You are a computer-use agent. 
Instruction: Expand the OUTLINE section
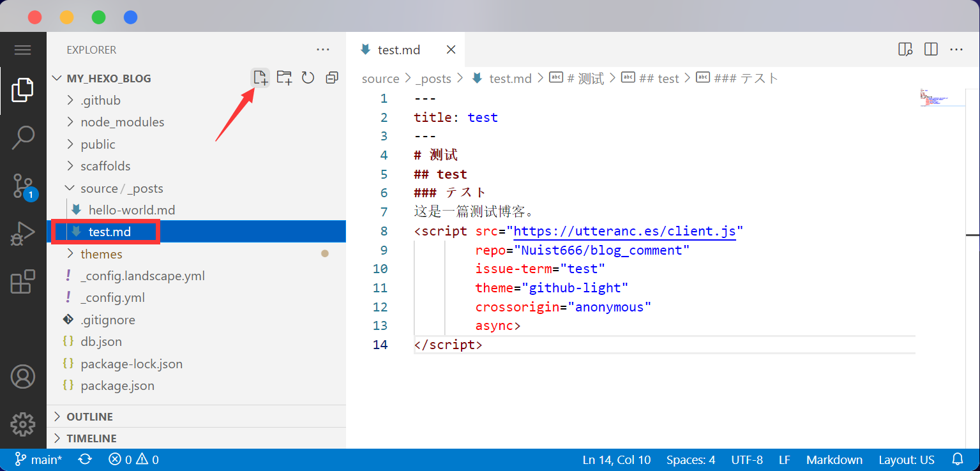coord(89,417)
